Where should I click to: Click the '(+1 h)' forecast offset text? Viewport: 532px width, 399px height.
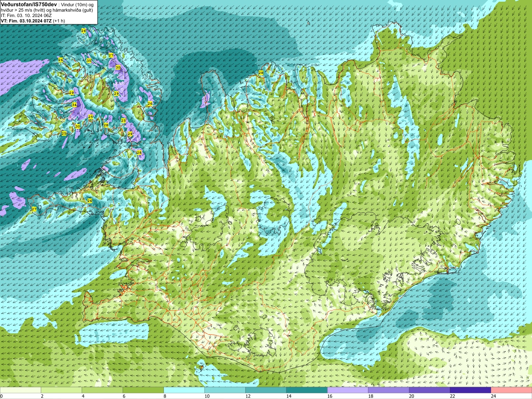(59, 21)
